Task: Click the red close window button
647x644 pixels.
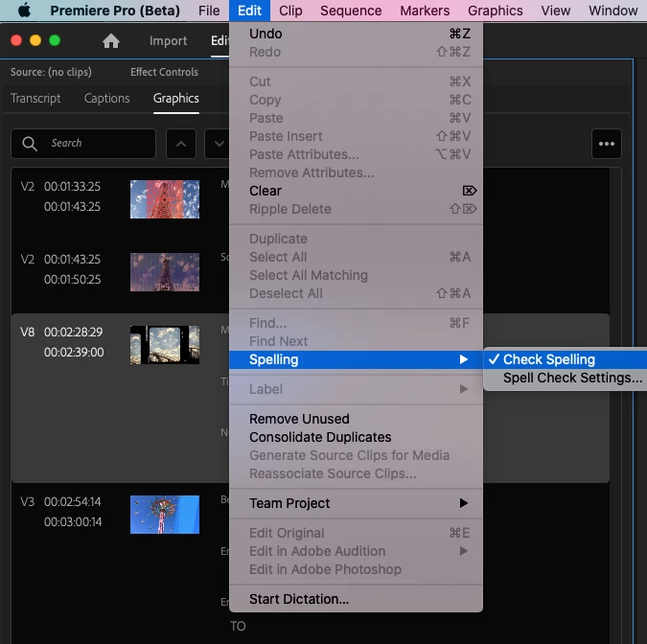Action: [x=16, y=40]
